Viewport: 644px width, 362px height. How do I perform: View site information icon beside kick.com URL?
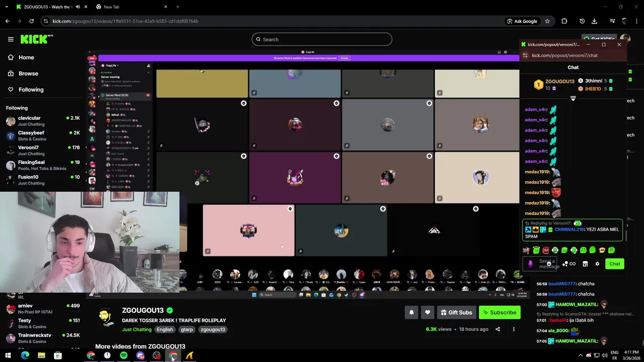pyautogui.click(x=46, y=21)
